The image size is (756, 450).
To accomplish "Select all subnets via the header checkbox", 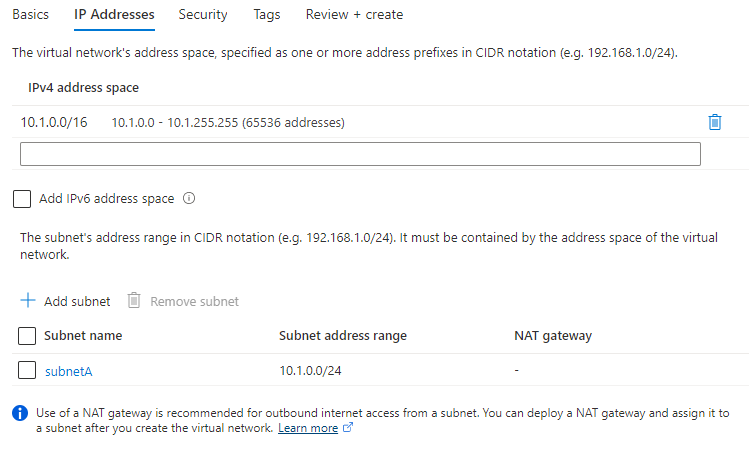I will (x=27, y=336).
